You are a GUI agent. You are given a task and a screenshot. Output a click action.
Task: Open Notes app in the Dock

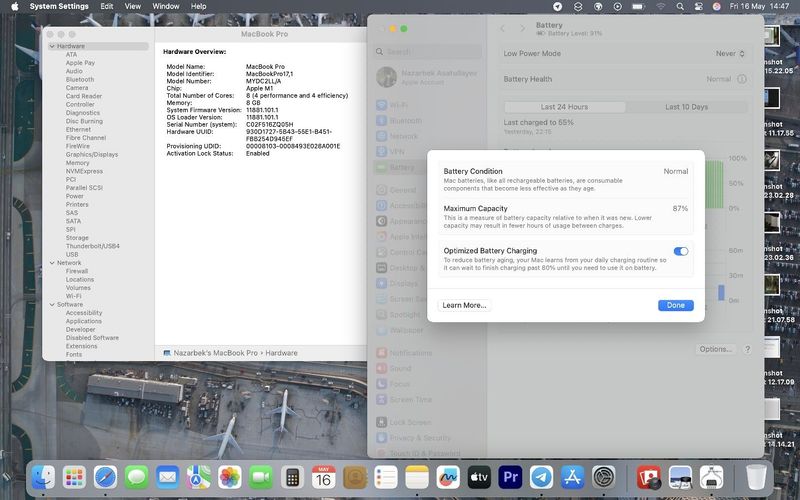click(417, 478)
